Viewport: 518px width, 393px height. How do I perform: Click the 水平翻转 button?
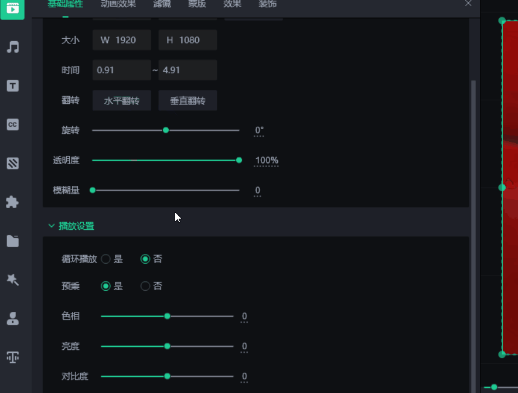[x=122, y=100]
